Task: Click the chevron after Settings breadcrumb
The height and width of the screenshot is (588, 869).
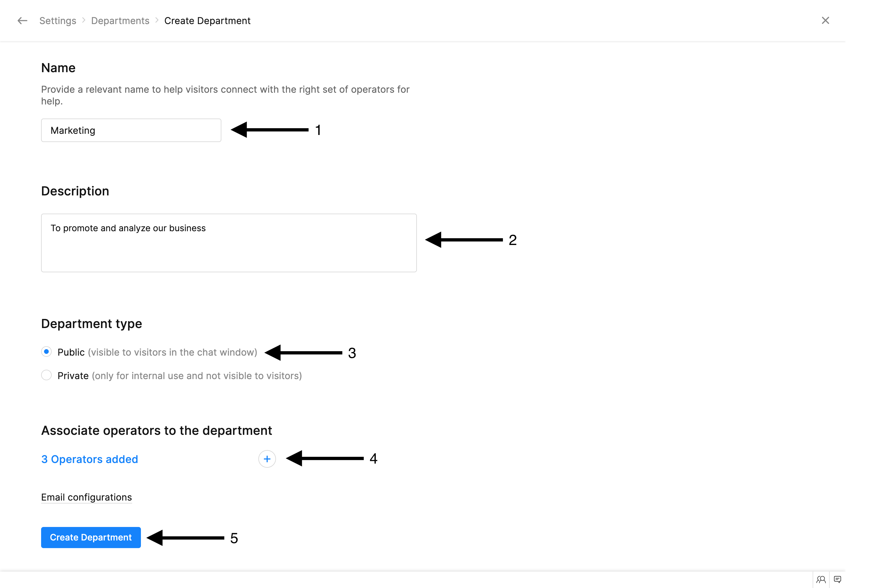Action: click(84, 20)
